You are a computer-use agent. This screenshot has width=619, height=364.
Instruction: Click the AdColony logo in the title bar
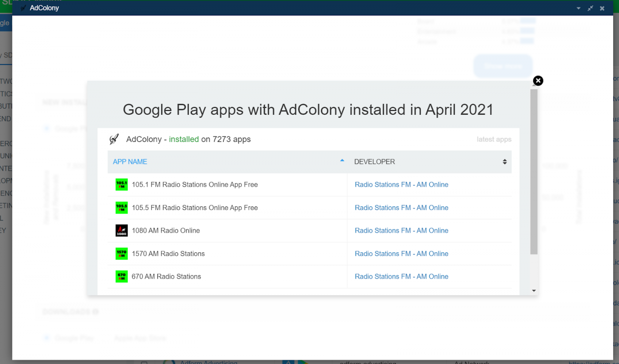pos(23,8)
